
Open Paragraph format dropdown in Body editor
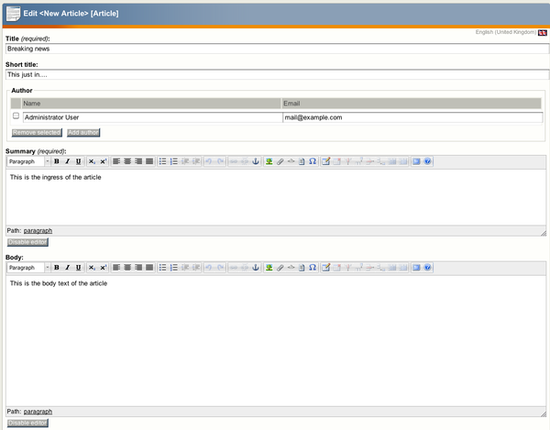[x=29, y=268]
